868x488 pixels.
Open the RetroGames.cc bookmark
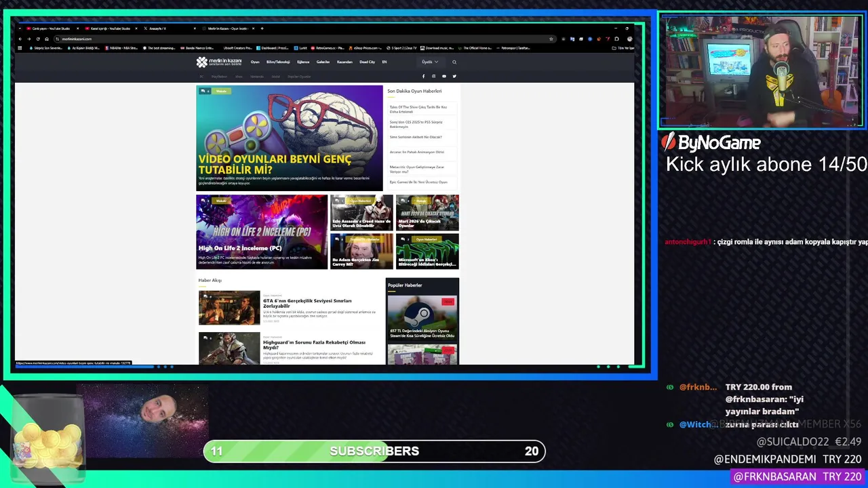pos(328,48)
